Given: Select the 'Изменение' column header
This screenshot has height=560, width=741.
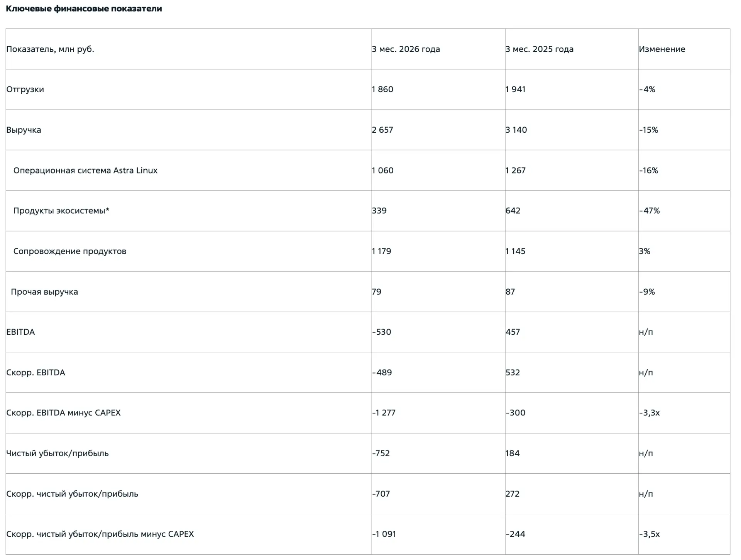Looking at the screenshot, I should coord(662,49).
